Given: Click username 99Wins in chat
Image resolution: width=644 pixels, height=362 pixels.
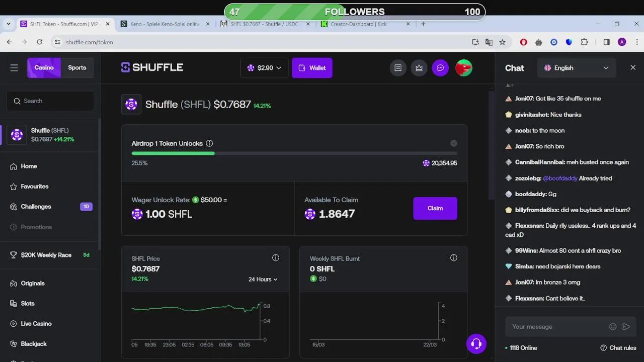Looking at the screenshot, I should tap(526, 250).
